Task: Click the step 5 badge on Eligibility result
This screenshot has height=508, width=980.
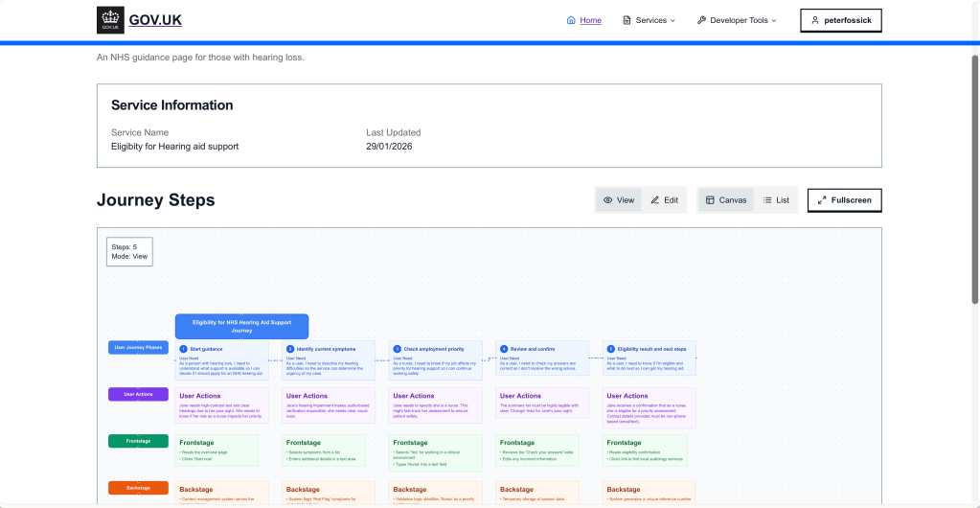Action: pos(611,349)
